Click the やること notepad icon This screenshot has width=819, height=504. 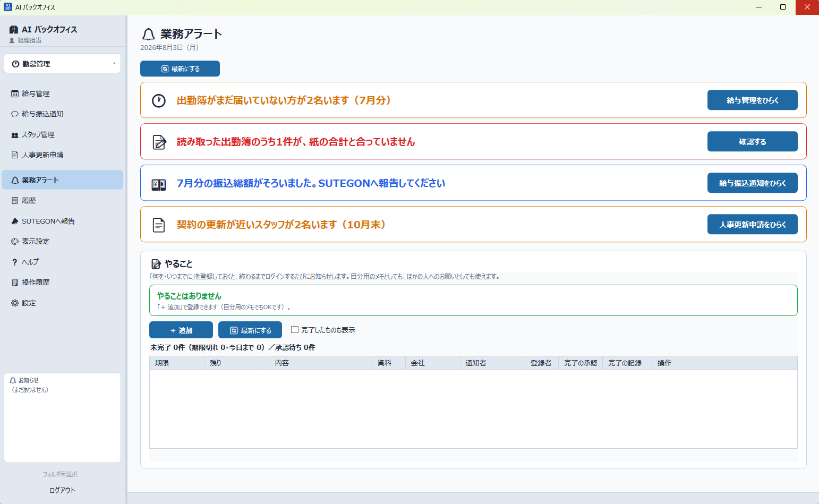tap(156, 263)
